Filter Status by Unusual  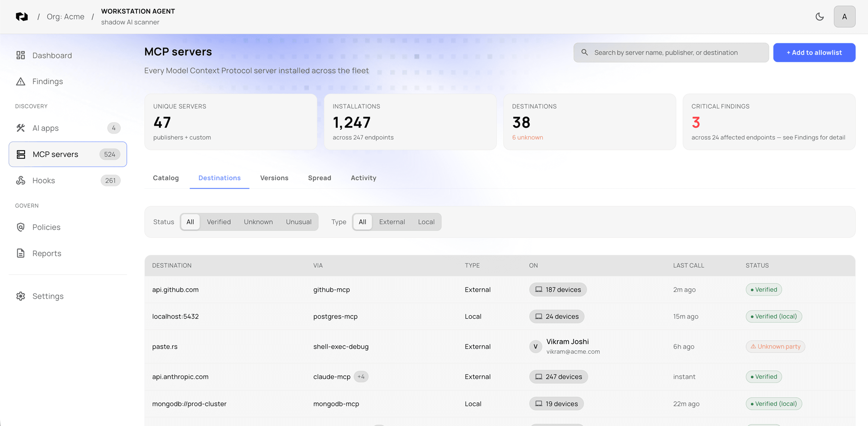click(x=299, y=222)
